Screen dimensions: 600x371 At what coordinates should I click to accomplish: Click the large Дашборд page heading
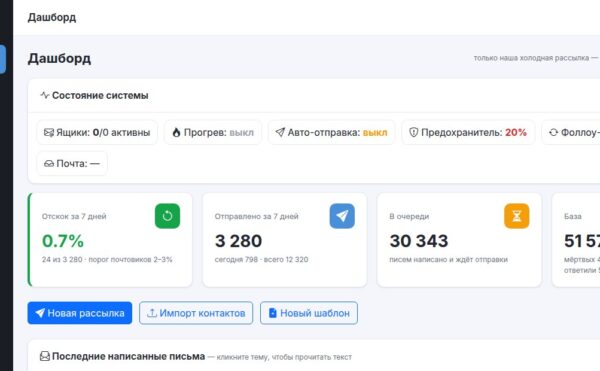[x=59, y=59]
